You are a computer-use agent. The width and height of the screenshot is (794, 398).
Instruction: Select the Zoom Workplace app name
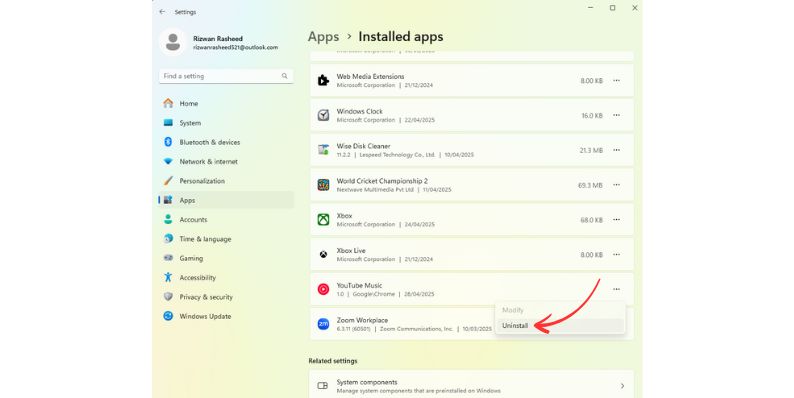pos(362,321)
